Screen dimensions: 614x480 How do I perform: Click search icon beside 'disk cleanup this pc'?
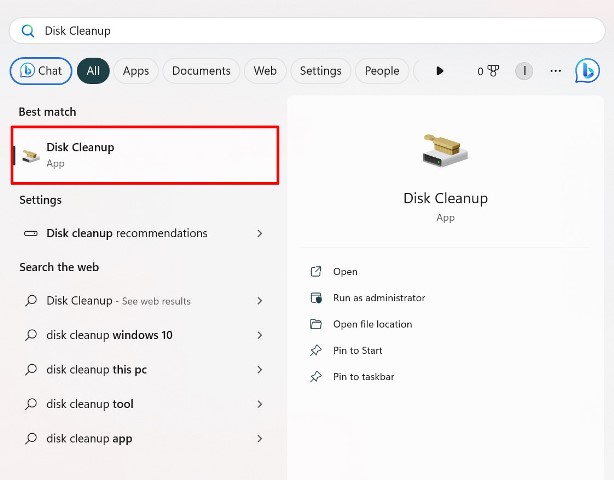[x=31, y=370]
